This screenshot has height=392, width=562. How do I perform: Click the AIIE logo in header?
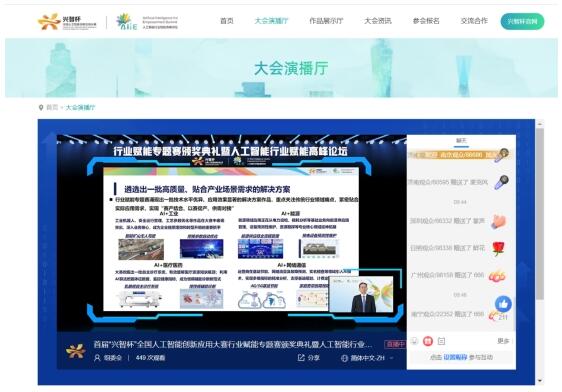pos(147,22)
